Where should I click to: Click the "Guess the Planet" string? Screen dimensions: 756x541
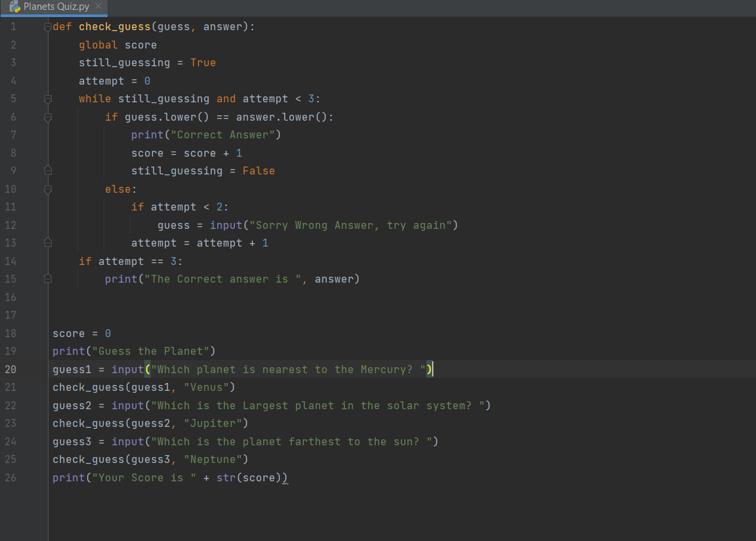click(x=150, y=351)
